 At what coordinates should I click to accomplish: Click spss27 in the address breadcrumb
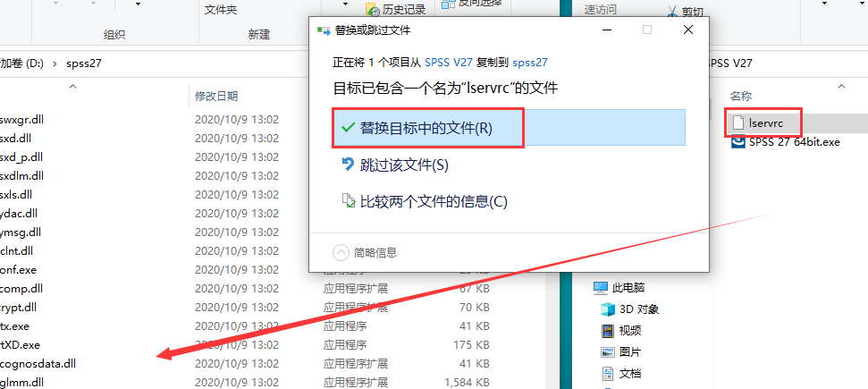[84, 63]
